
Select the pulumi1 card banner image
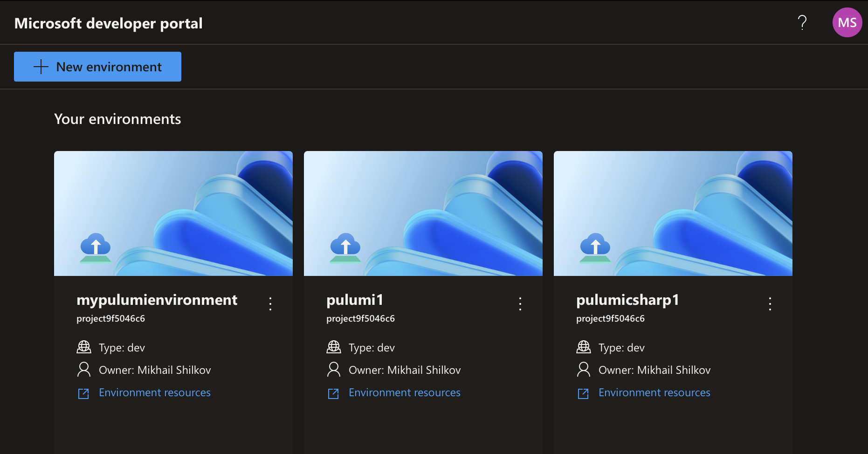(423, 213)
